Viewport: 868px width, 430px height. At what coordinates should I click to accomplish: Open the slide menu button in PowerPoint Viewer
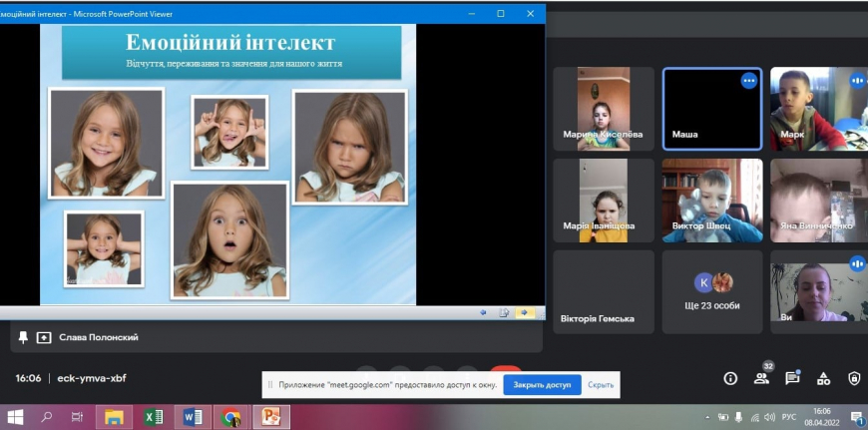pos(504,312)
